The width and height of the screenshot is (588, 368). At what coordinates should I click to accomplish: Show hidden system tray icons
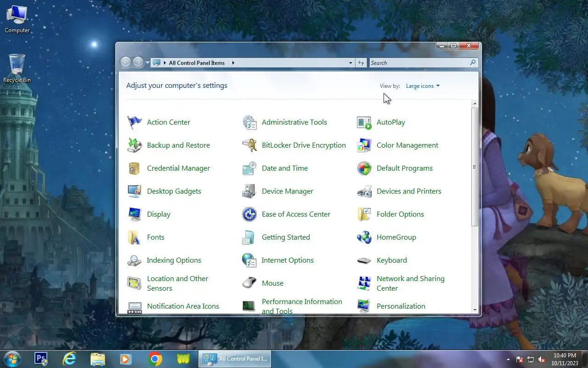(508, 359)
